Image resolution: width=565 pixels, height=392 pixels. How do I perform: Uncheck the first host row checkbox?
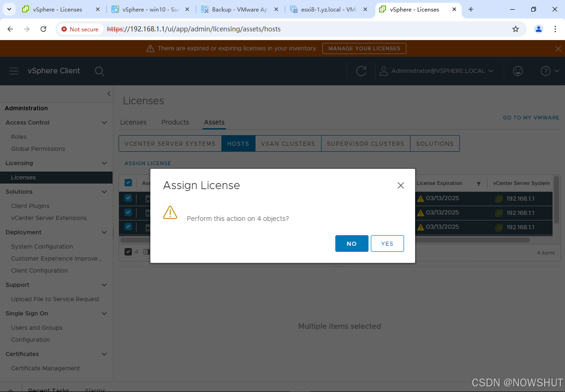(x=128, y=198)
